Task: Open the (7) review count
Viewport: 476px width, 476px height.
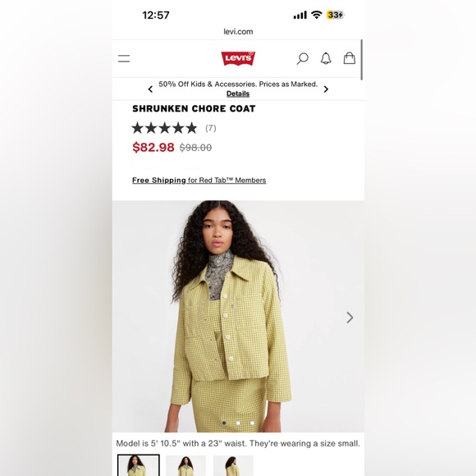Action: (211, 128)
